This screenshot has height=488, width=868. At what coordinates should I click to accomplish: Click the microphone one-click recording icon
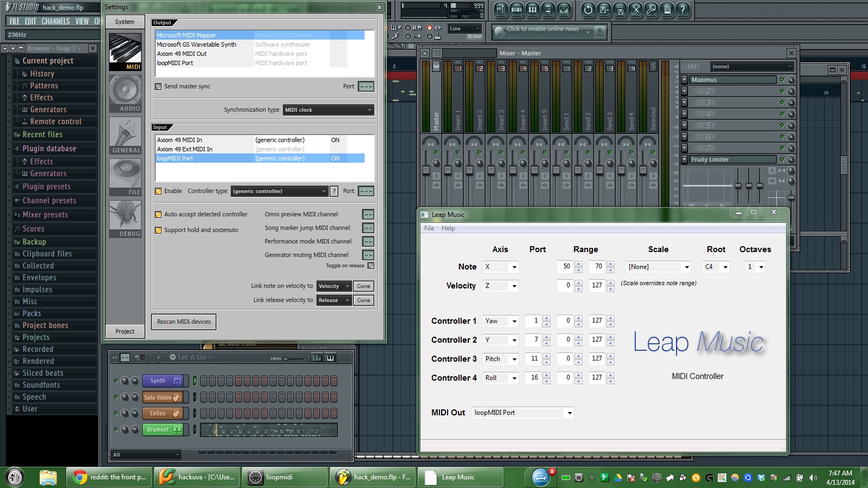(651, 9)
